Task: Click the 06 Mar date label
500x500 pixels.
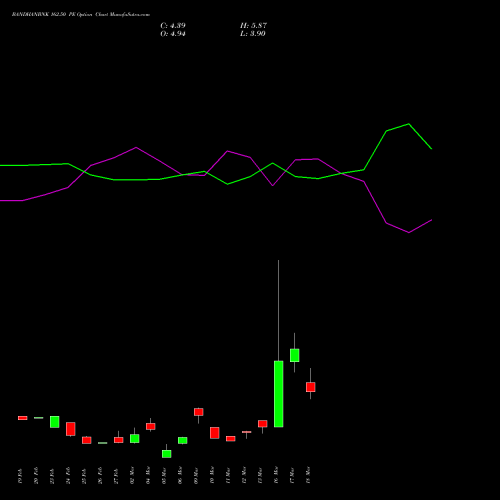Action: pyautogui.click(x=180, y=475)
